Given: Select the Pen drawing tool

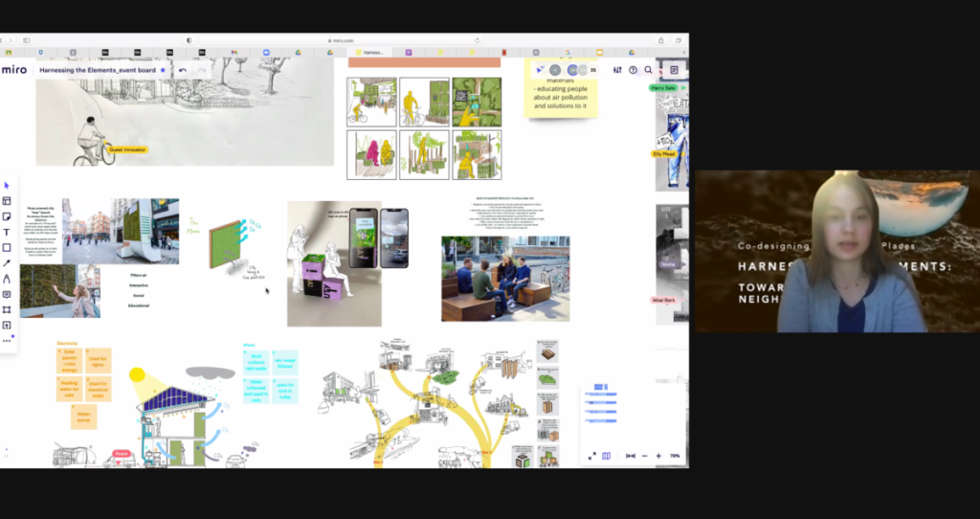Looking at the screenshot, I should (7, 279).
